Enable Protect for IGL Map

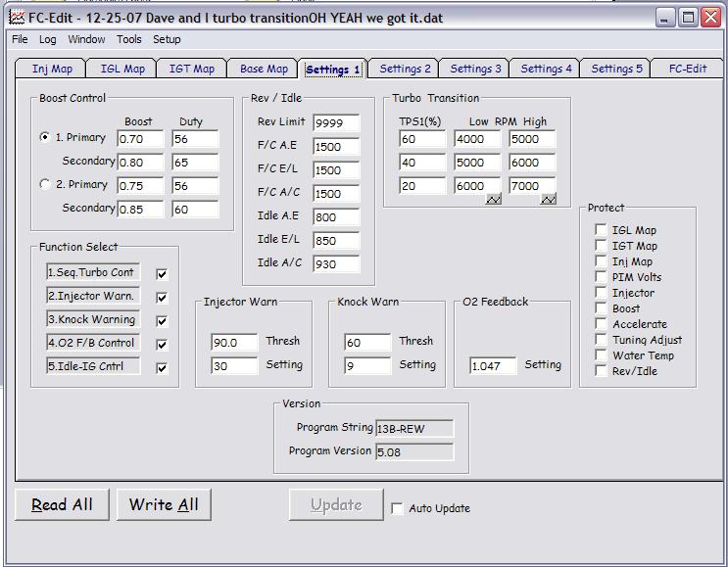601,230
